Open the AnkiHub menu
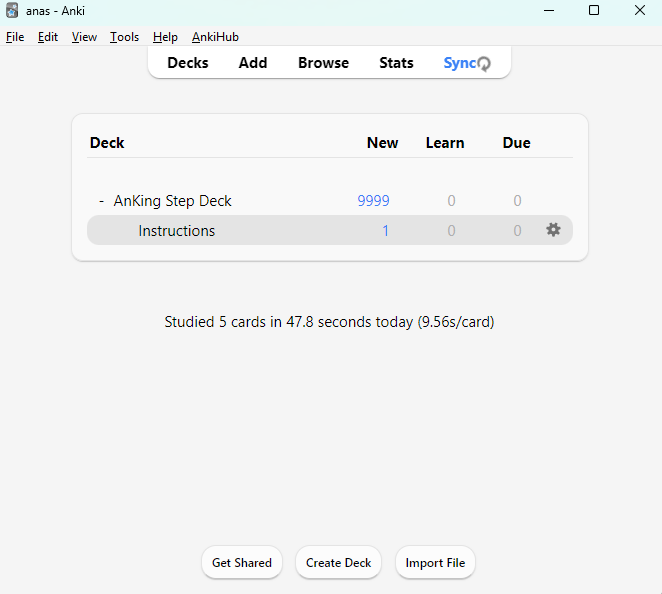Screen dimensions: 662x594 pyautogui.click(x=215, y=37)
